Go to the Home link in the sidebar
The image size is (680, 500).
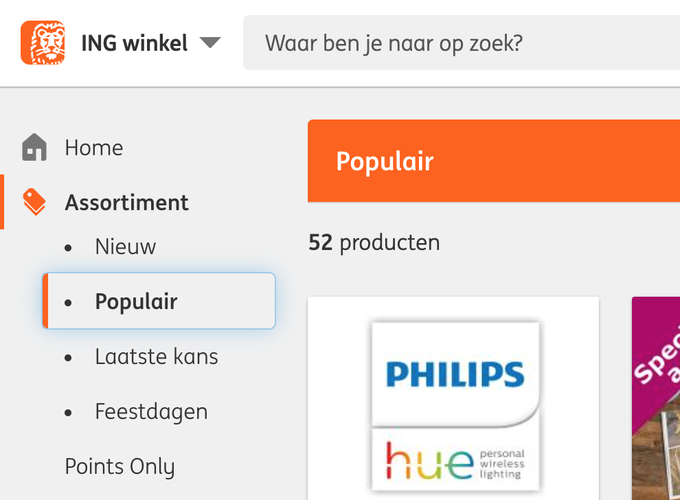click(x=94, y=148)
